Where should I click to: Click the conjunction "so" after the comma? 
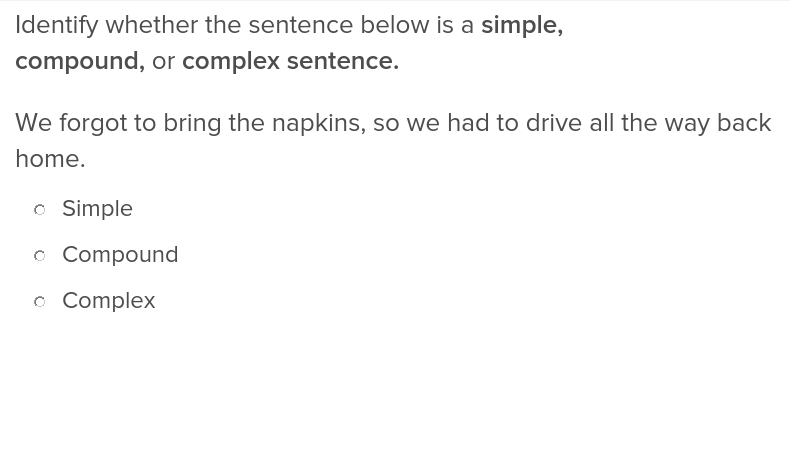coord(386,123)
